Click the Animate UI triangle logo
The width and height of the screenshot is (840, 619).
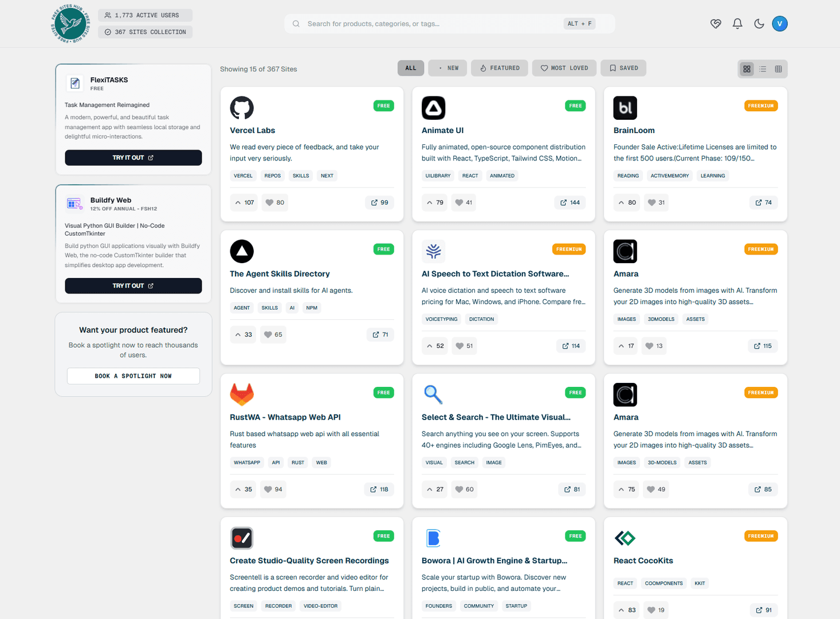434,108
